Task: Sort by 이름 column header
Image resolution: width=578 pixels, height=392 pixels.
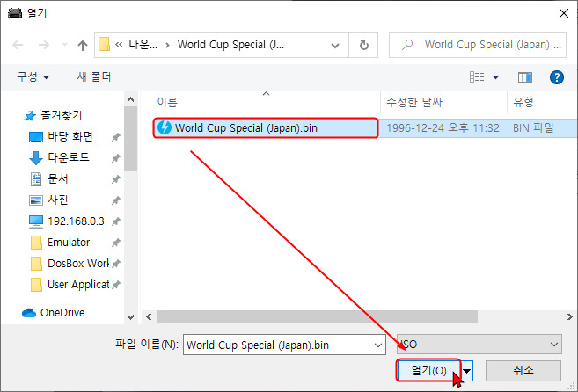Action: click(x=167, y=102)
